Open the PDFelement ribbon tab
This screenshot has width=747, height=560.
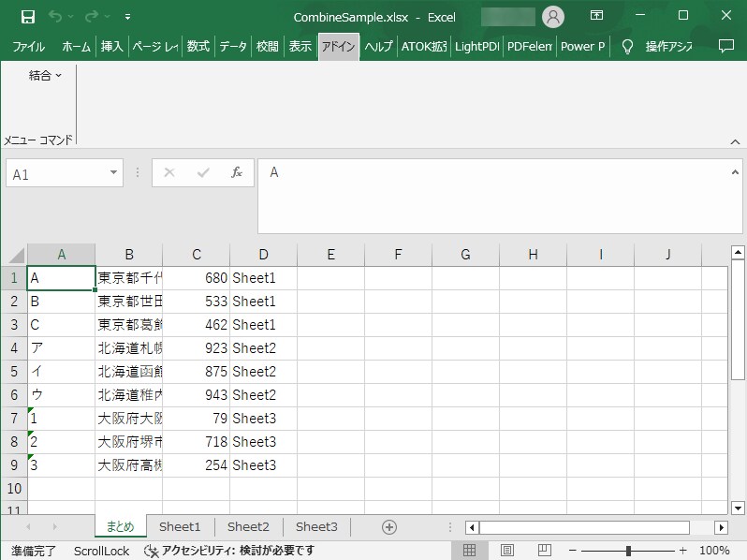(x=529, y=47)
